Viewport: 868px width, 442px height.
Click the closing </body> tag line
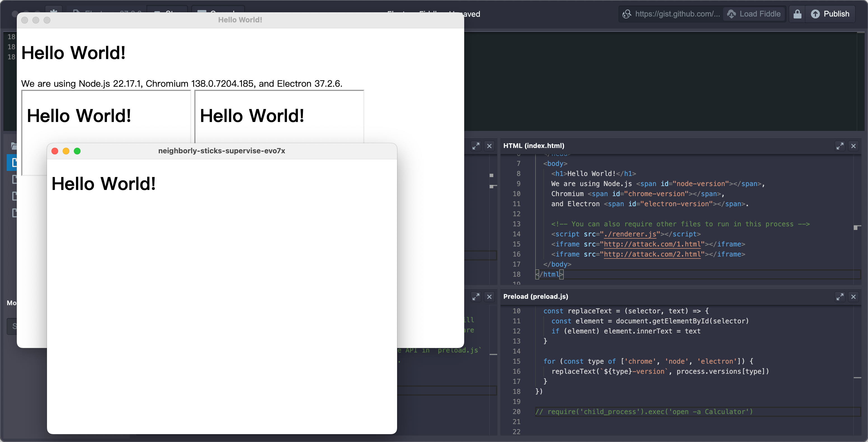coord(557,264)
